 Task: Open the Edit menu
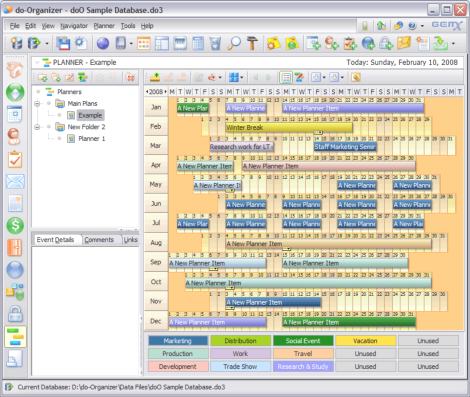30,26
